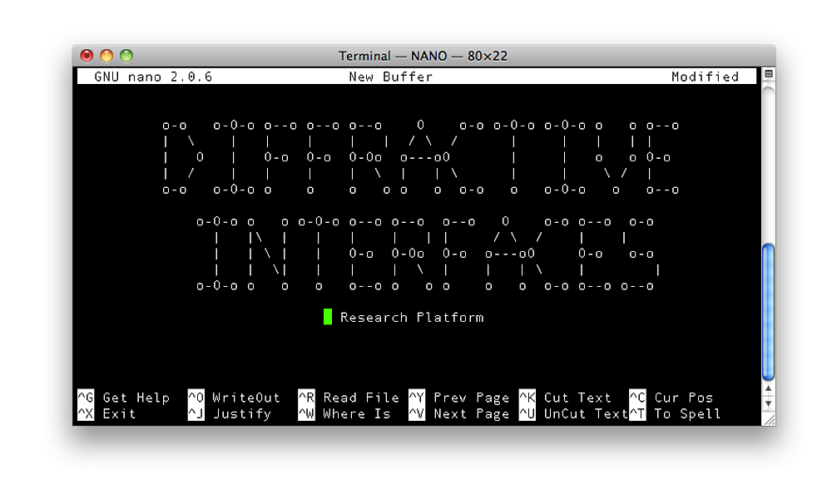The height and width of the screenshot is (504, 832).
Task: Click the yellow minimize window button
Action: (106, 56)
